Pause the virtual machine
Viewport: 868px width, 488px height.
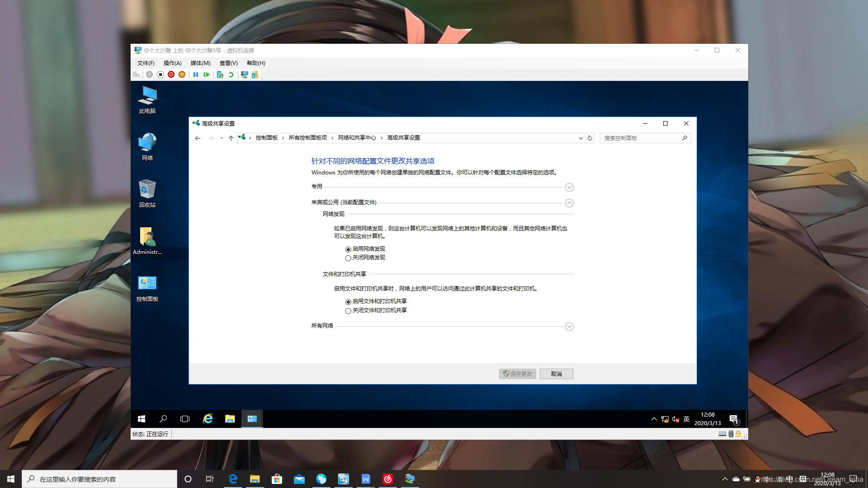[x=196, y=75]
